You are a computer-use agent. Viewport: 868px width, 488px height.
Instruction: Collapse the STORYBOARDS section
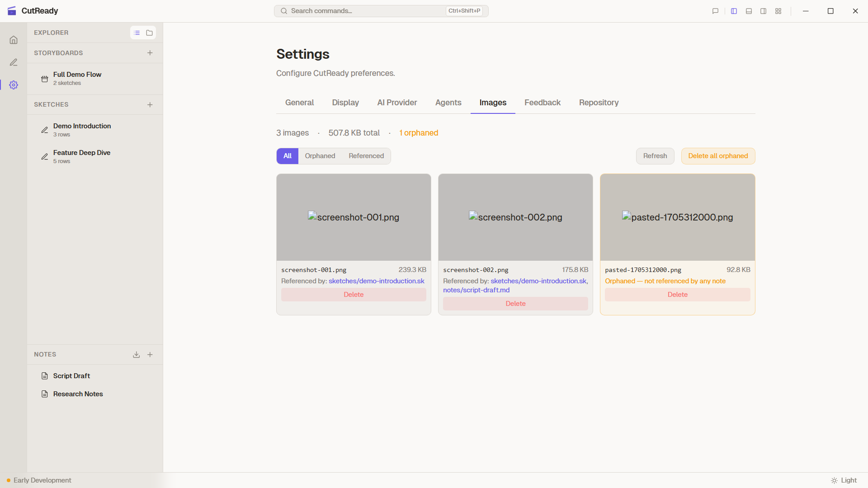click(58, 53)
